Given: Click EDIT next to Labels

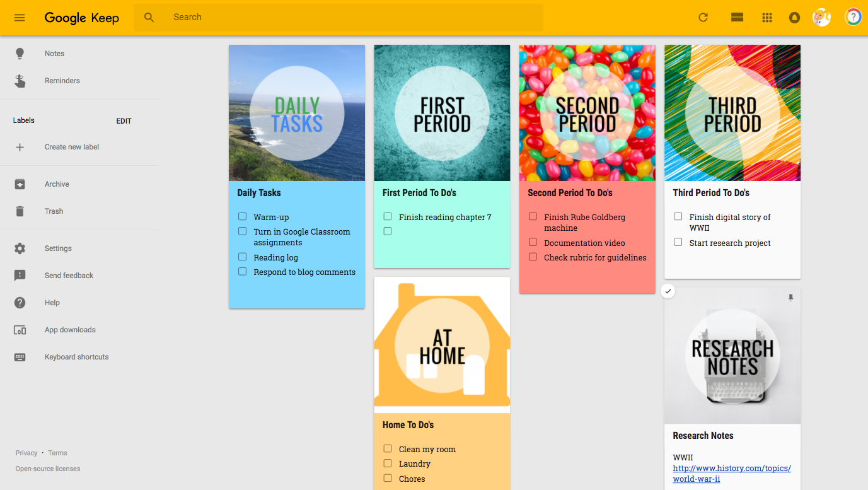Looking at the screenshot, I should click(123, 120).
